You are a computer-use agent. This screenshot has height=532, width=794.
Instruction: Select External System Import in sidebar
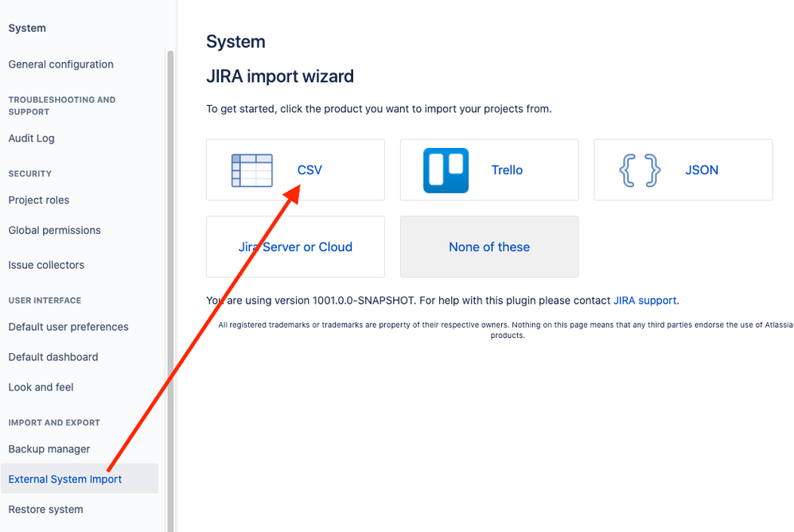(x=80, y=479)
